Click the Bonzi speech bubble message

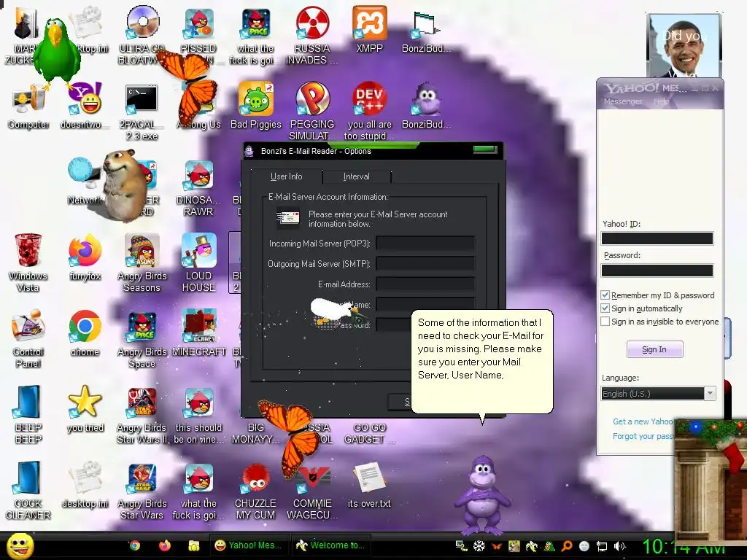tap(481, 361)
